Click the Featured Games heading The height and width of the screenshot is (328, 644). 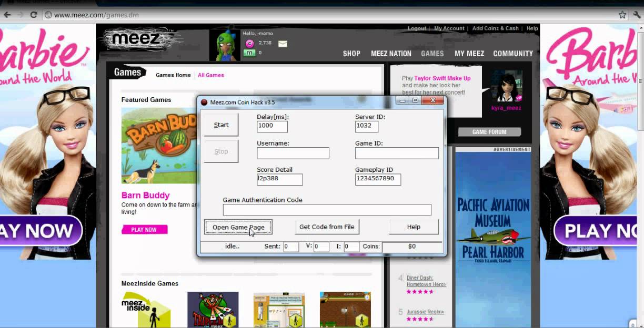point(146,100)
